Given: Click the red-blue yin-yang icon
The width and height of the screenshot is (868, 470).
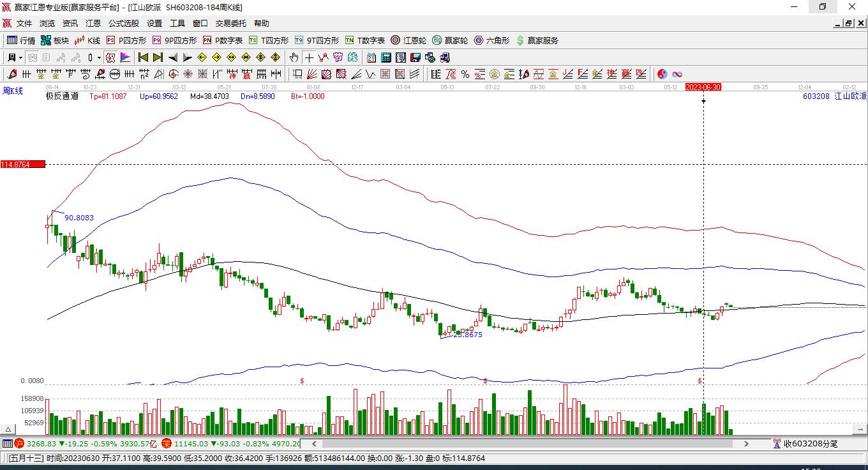Looking at the screenshot, I should click(x=662, y=74).
